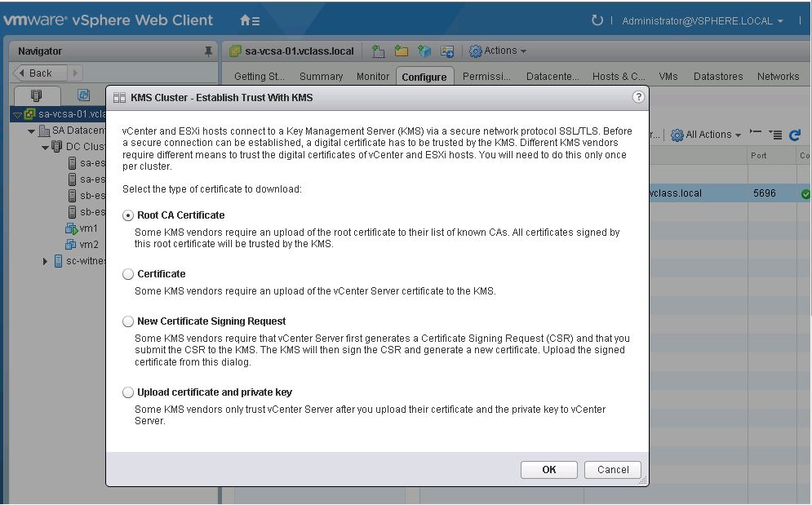Viewport: 812px width, 505px height.
Task: Select Upload certificate and private key
Action: click(x=128, y=392)
